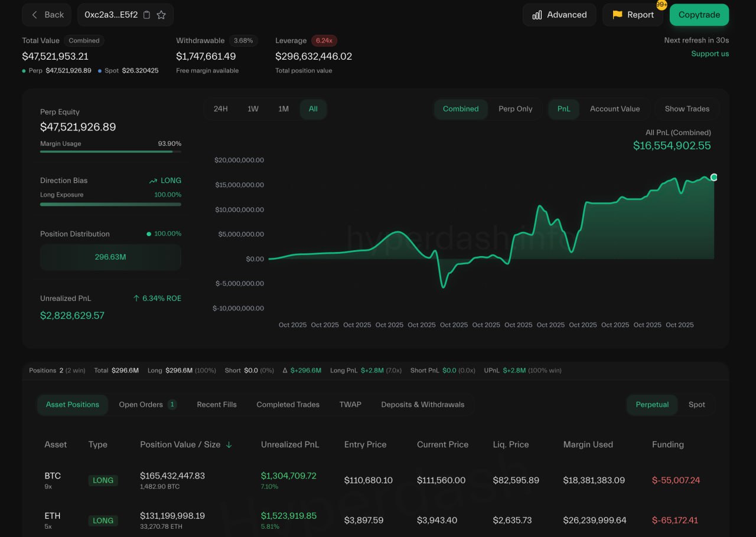Click the back chevron icon
Viewport: 756px width, 537px height.
pos(34,15)
